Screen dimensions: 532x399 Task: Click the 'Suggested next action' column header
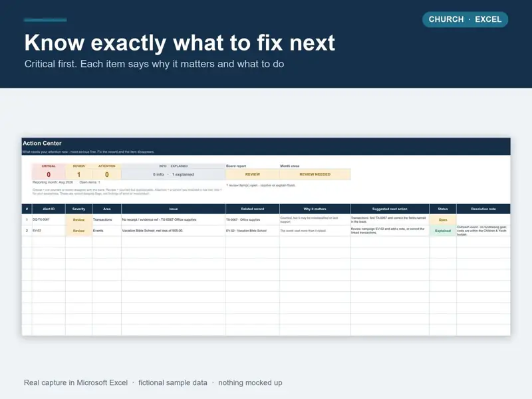390,209
